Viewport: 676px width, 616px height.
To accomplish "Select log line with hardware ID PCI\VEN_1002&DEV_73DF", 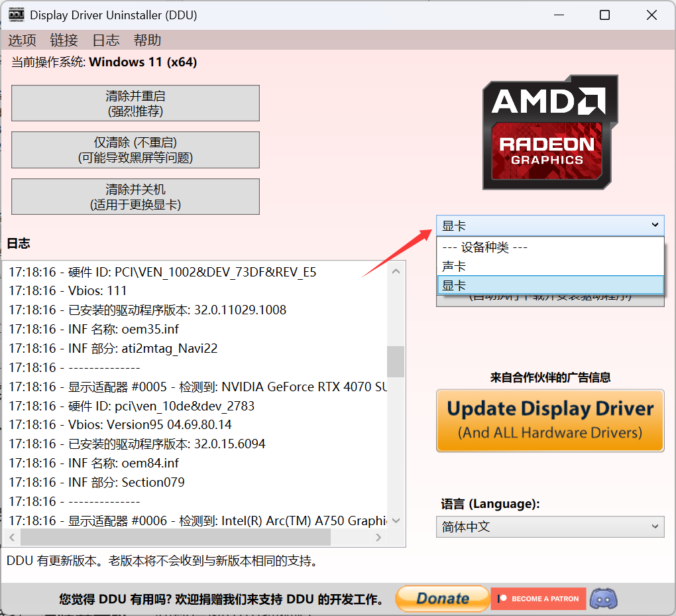I will 162,273.
